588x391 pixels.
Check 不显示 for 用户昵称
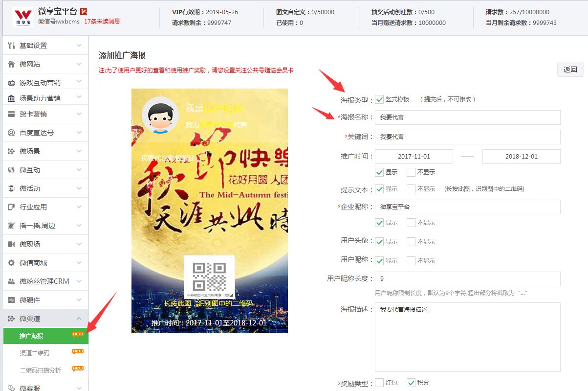click(x=411, y=261)
